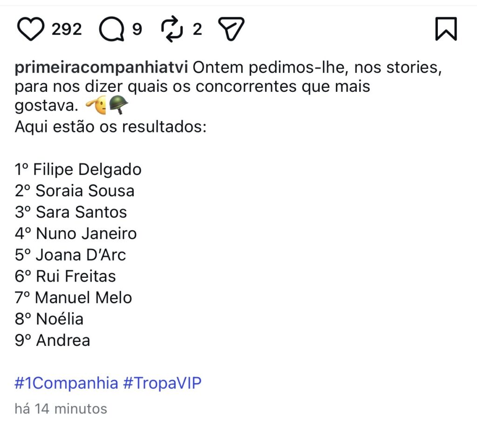The height and width of the screenshot is (448, 477).
Task: Open the primeiracompanhiatvi profile username
Action: [x=101, y=68]
